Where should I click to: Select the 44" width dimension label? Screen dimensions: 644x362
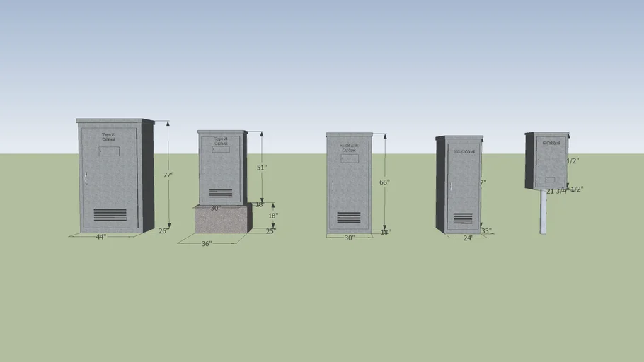coord(101,237)
